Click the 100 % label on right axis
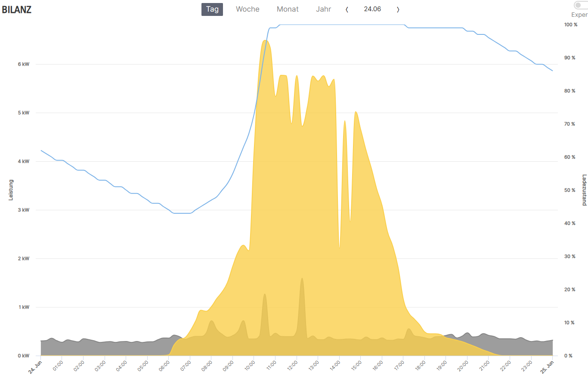Screen dimensions: 588x381 (571, 25)
